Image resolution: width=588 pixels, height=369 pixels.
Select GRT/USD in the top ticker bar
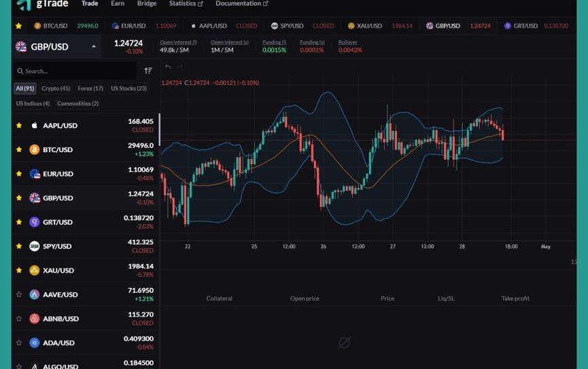(x=536, y=26)
